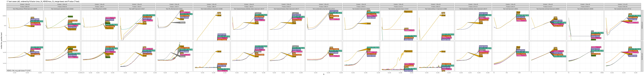Click the x-axis label 'N'

point(324,74)
